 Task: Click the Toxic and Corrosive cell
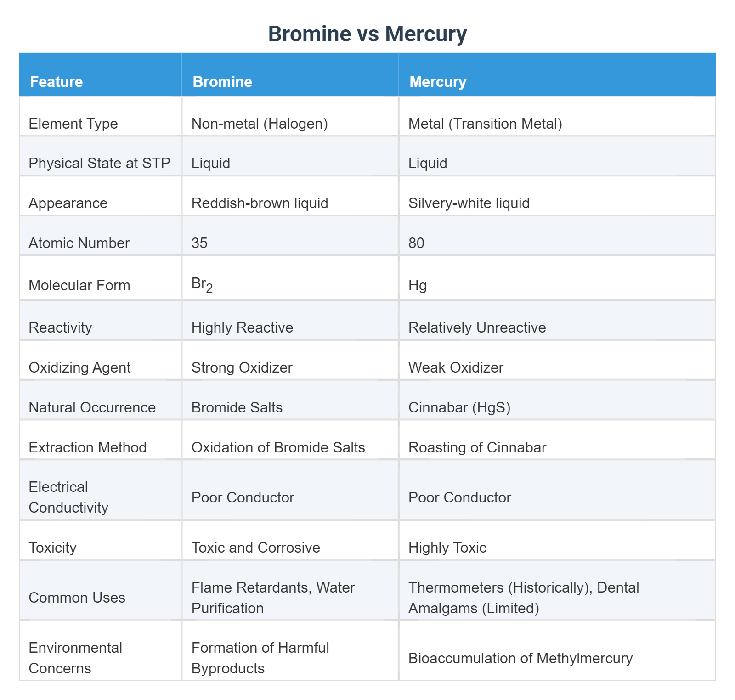point(290,540)
